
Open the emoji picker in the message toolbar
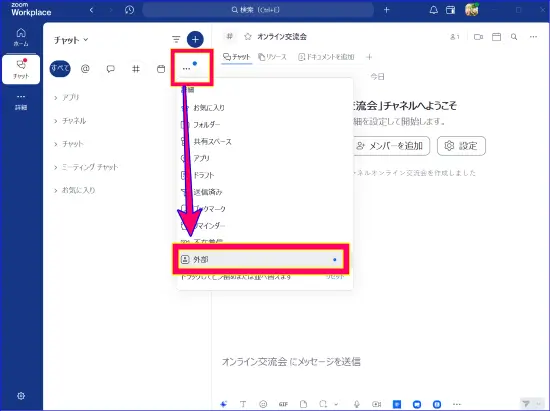click(x=263, y=404)
